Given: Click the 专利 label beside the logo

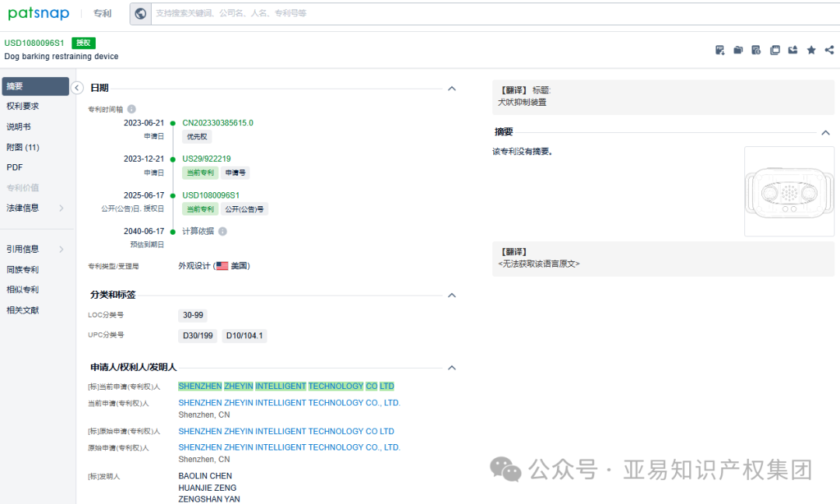Looking at the screenshot, I should click(103, 13).
